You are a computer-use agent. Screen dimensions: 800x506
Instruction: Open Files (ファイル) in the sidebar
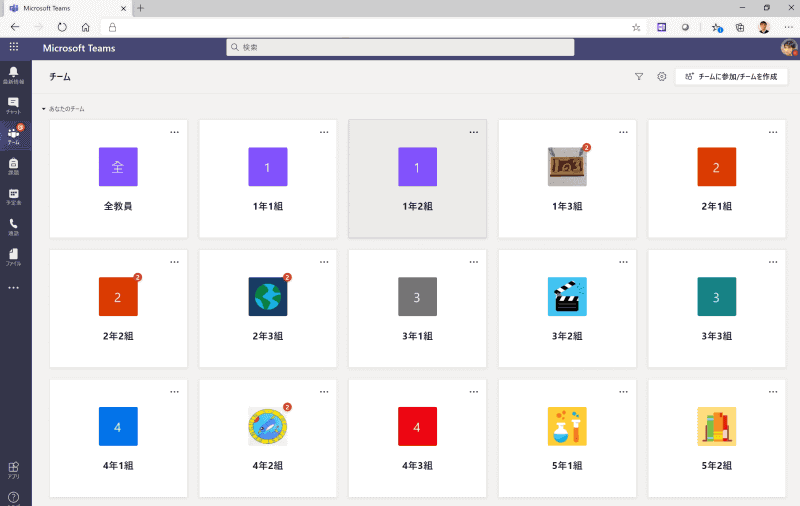pos(13,257)
